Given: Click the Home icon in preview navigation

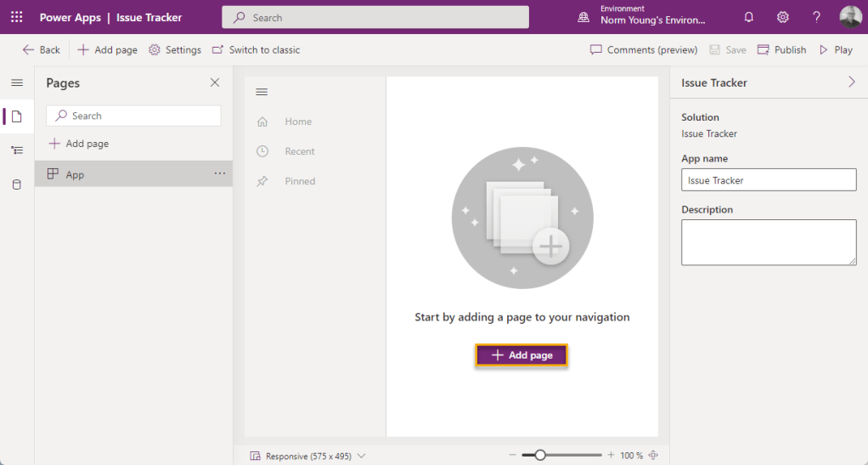Looking at the screenshot, I should click(x=262, y=122).
